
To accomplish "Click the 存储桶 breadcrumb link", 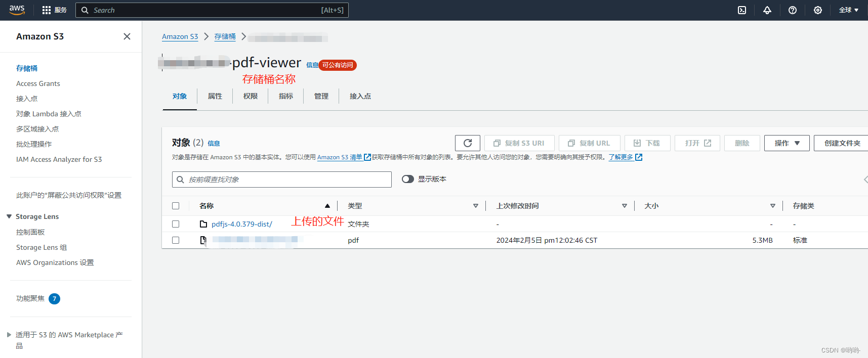I will pos(225,36).
